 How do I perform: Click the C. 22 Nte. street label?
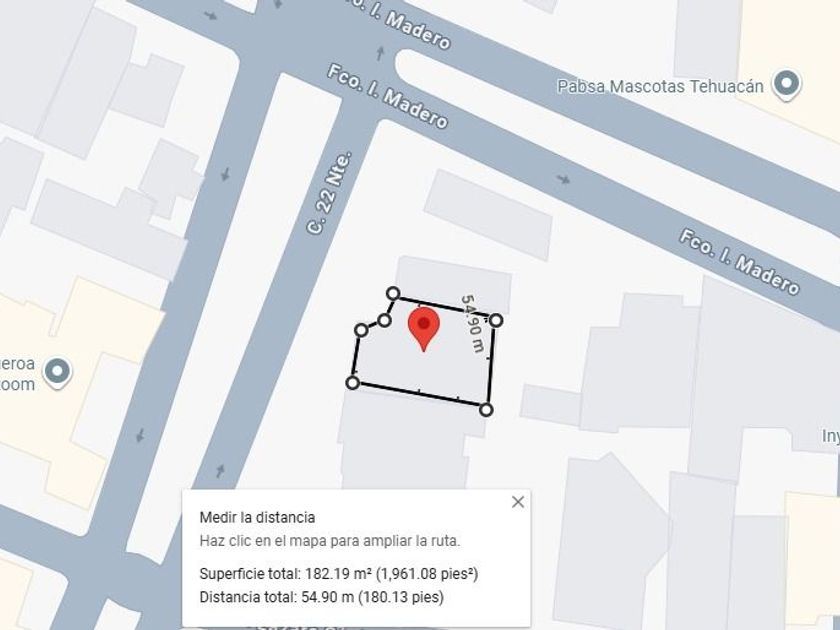coord(330,193)
